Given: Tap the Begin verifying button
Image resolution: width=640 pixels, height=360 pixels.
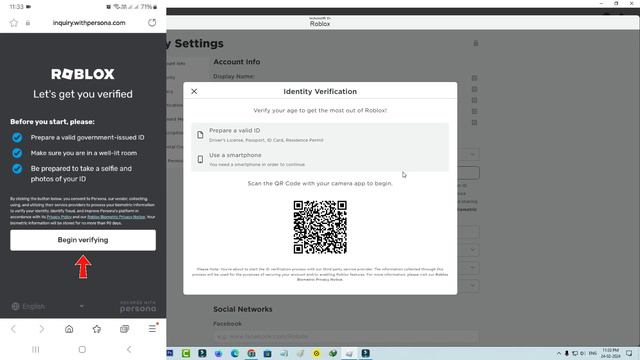Looking at the screenshot, I should click(83, 240).
